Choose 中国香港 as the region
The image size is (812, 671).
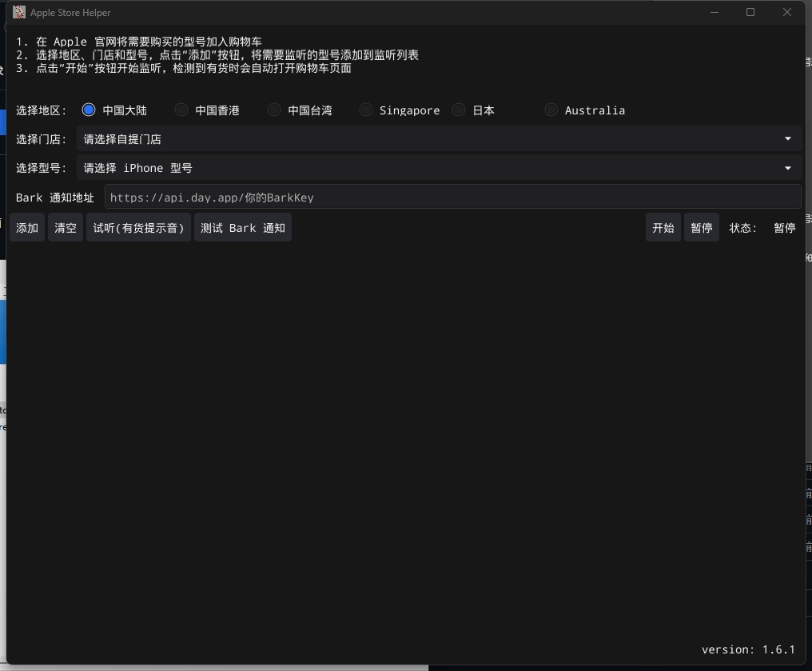(181, 110)
